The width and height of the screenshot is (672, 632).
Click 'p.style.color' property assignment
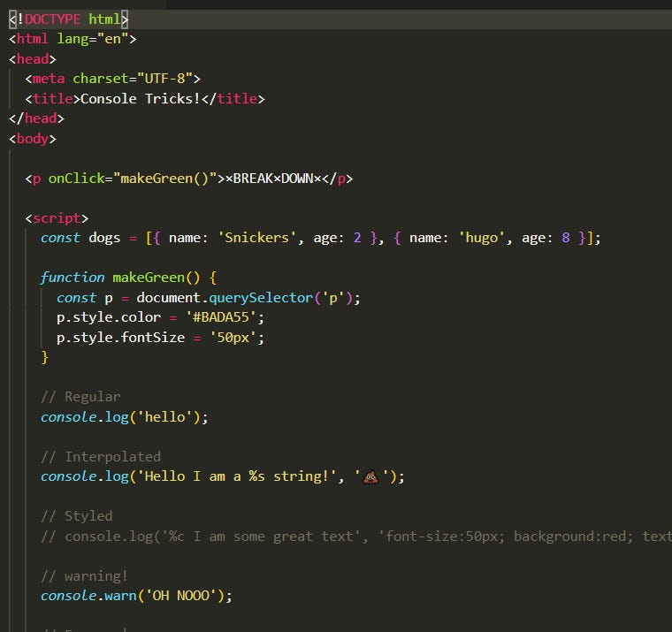(160, 317)
